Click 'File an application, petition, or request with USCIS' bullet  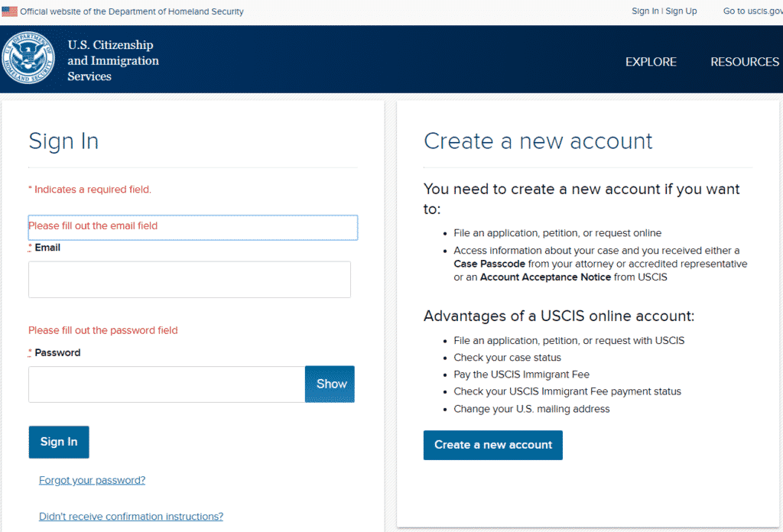569,341
